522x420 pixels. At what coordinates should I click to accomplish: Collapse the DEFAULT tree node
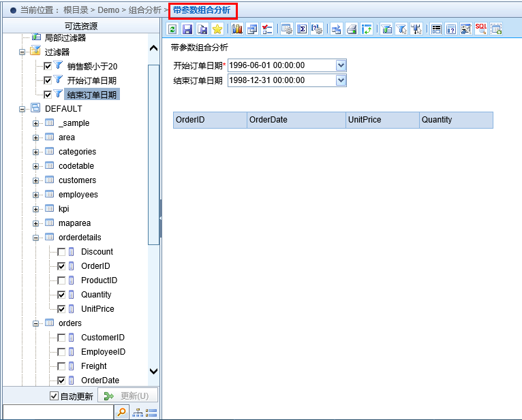pyautogui.click(x=22, y=109)
